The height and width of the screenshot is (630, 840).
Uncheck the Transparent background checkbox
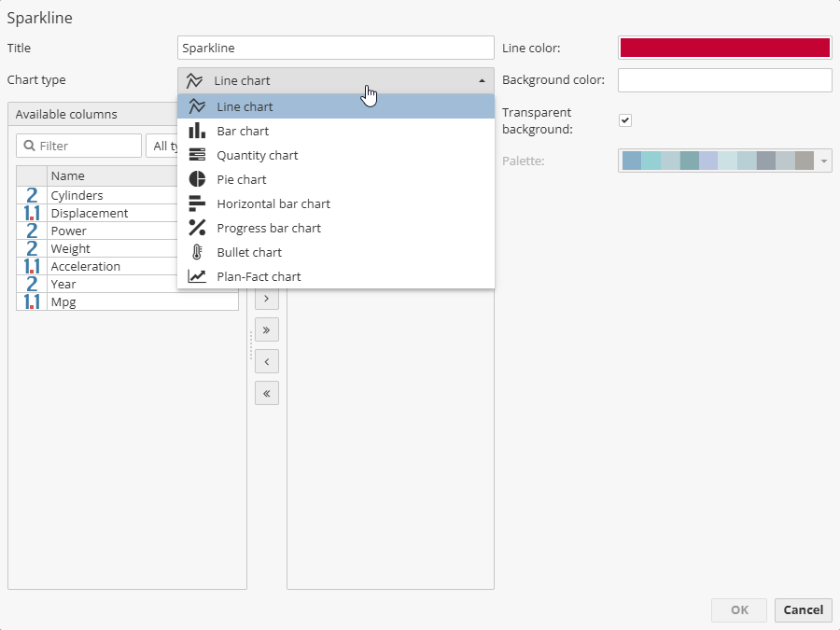point(624,119)
